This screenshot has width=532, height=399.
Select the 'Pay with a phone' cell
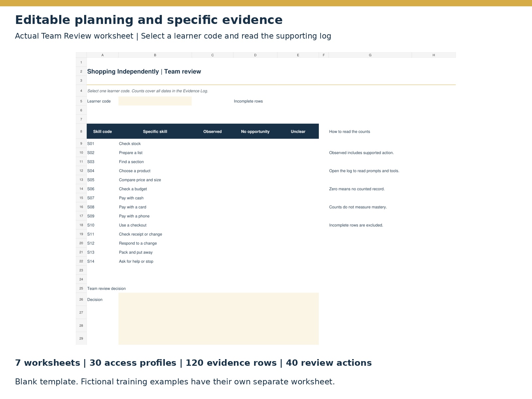(x=155, y=216)
